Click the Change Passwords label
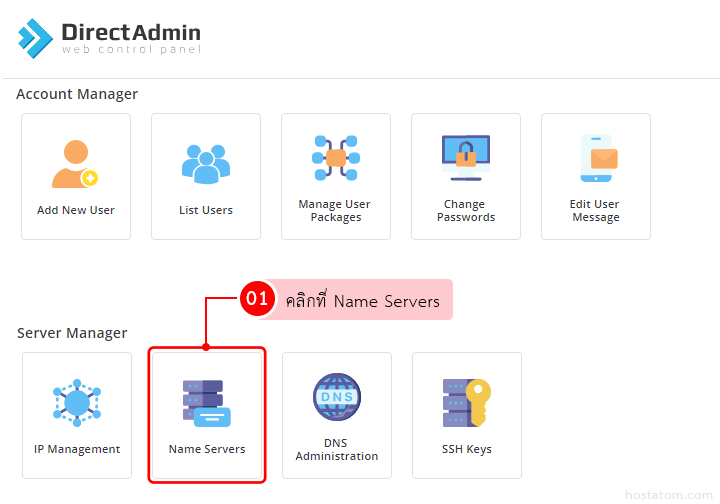Image resolution: width=720 pixels, height=504 pixels. click(x=466, y=211)
